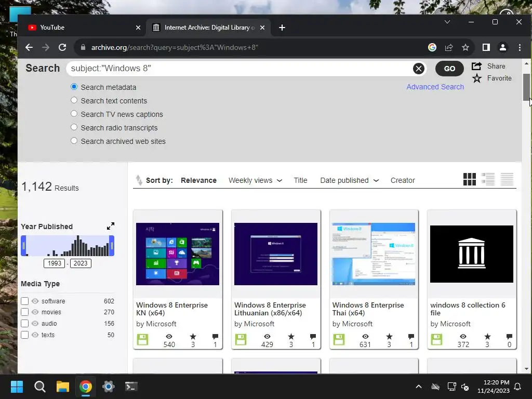Screen dimensions: 532x399
Task: Click the Favorite star icon
Action: (x=477, y=78)
